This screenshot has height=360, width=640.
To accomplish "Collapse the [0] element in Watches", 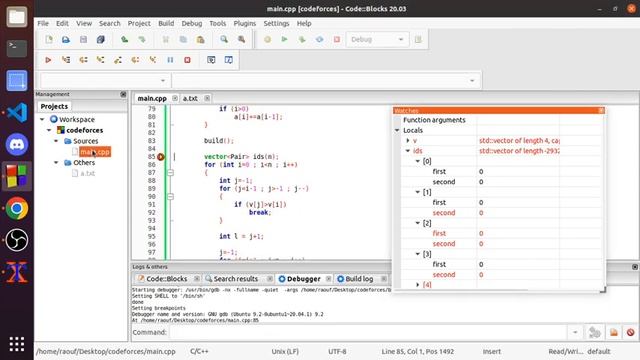I will point(418,161).
